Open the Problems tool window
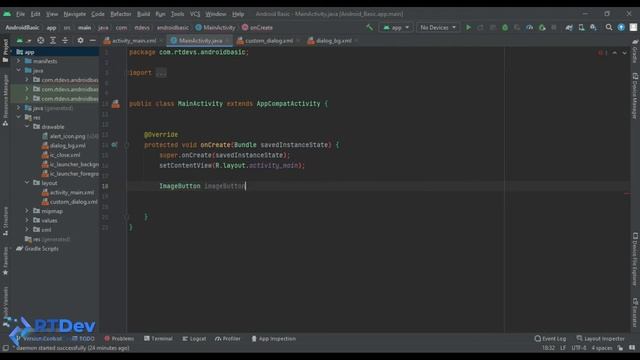 pos(119,339)
